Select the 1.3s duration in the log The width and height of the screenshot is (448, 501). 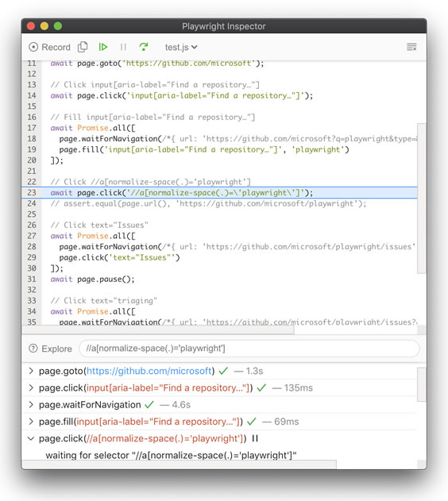pos(254,371)
